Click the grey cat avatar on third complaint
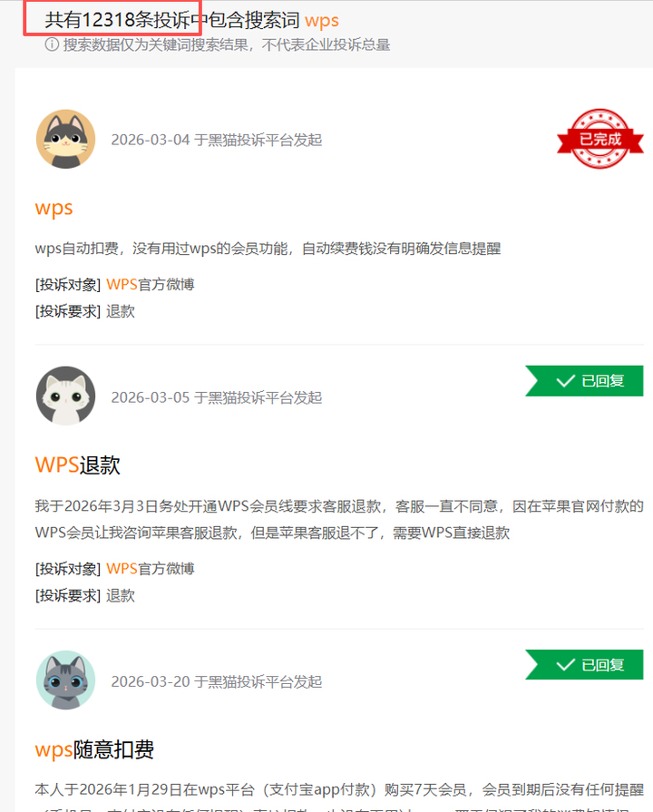 [66, 680]
